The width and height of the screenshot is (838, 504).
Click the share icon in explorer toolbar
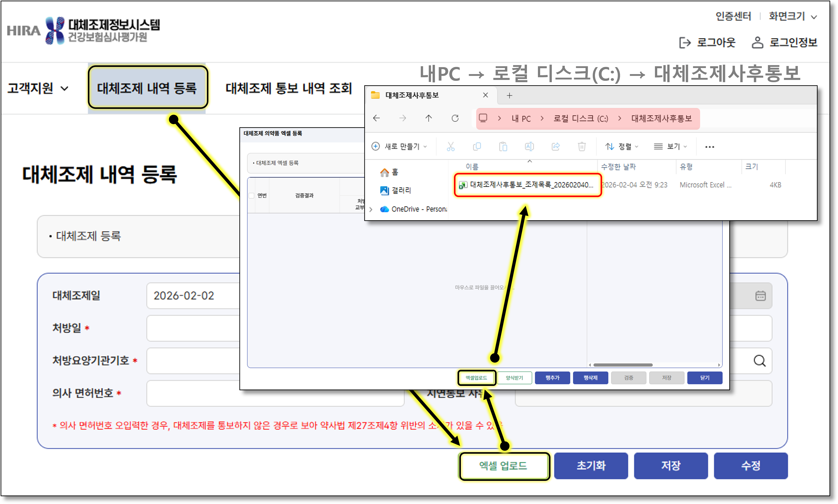coord(555,146)
